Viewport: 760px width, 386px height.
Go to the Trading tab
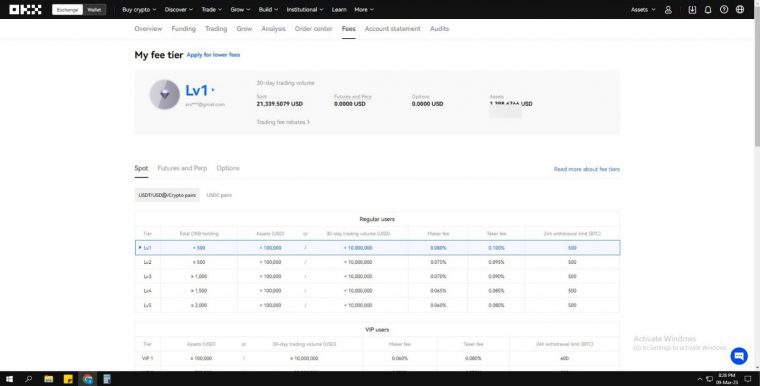point(216,29)
